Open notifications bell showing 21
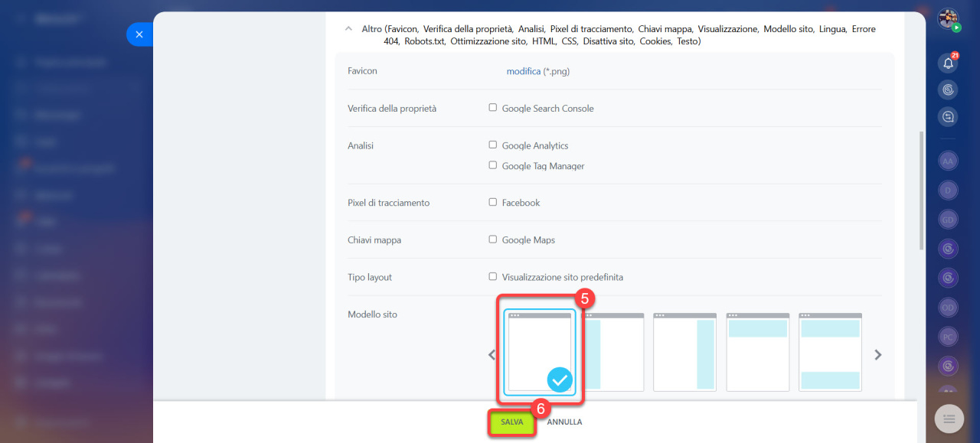 point(949,64)
